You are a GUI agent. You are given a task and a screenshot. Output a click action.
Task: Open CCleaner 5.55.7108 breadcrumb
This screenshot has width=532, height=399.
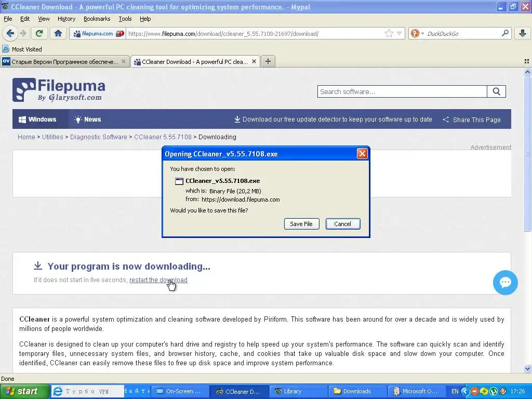pyautogui.click(x=163, y=137)
